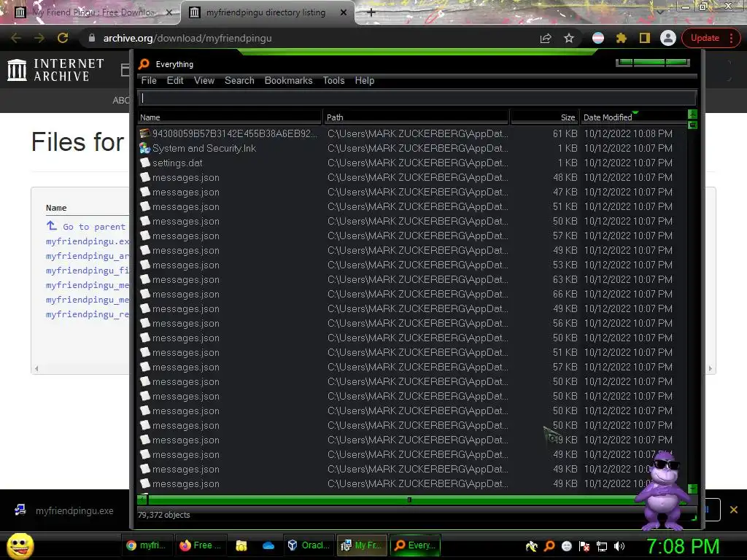Open the Chrome extensions puzzle icon

tap(622, 38)
